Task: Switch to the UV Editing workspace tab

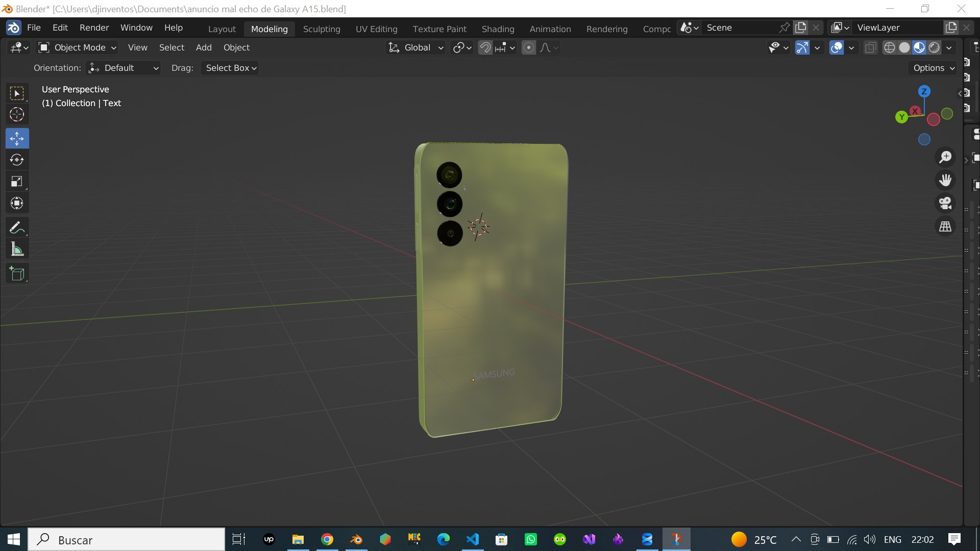Action: [376, 29]
